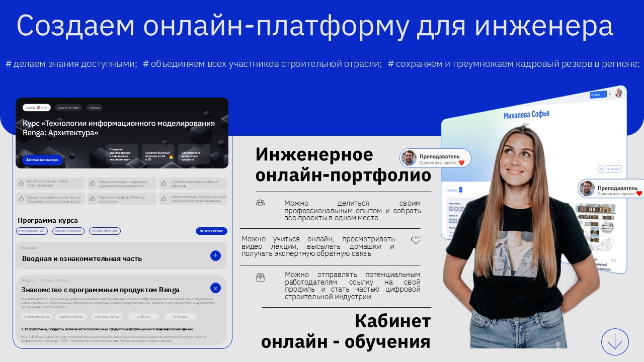Open the left 'Преподаватель' notification bubble
The image size is (644, 362).
pos(436,158)
